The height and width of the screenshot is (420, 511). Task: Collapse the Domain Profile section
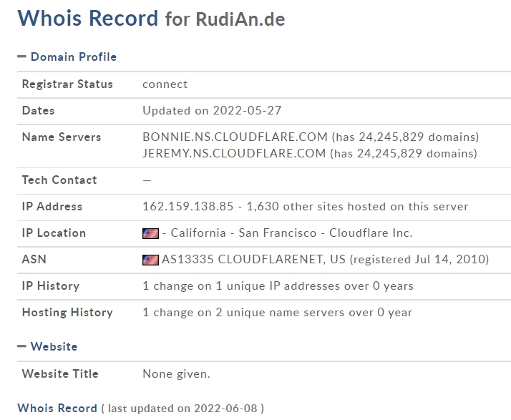click(67, 57)
